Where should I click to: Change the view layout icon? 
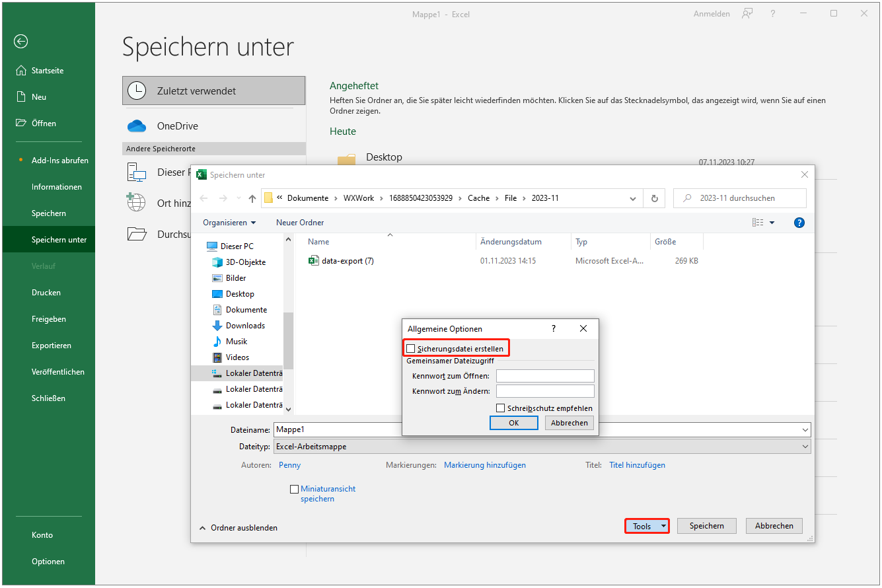tap(758, 223)
